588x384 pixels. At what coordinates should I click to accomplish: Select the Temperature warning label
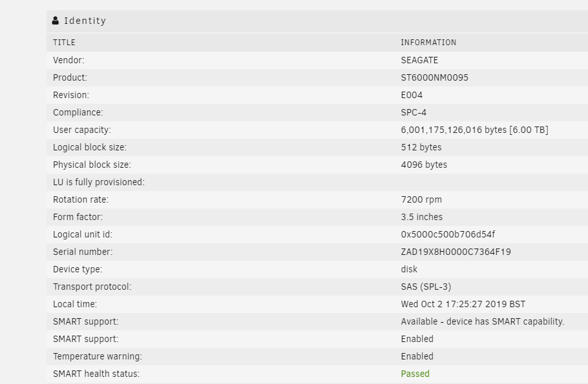click(x=97, y=356)
